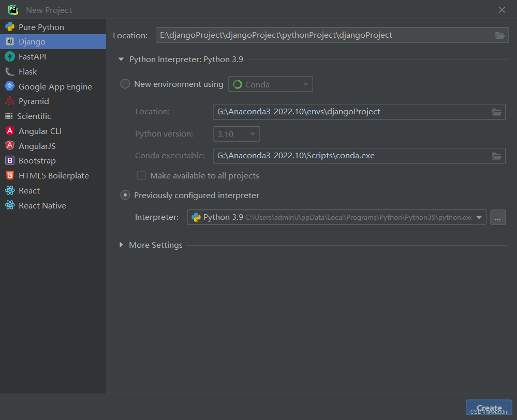Screen dimensions: 517x420
Task: Select Google App Engine project type
Action: pyautogui.click(x=53, y=86)
